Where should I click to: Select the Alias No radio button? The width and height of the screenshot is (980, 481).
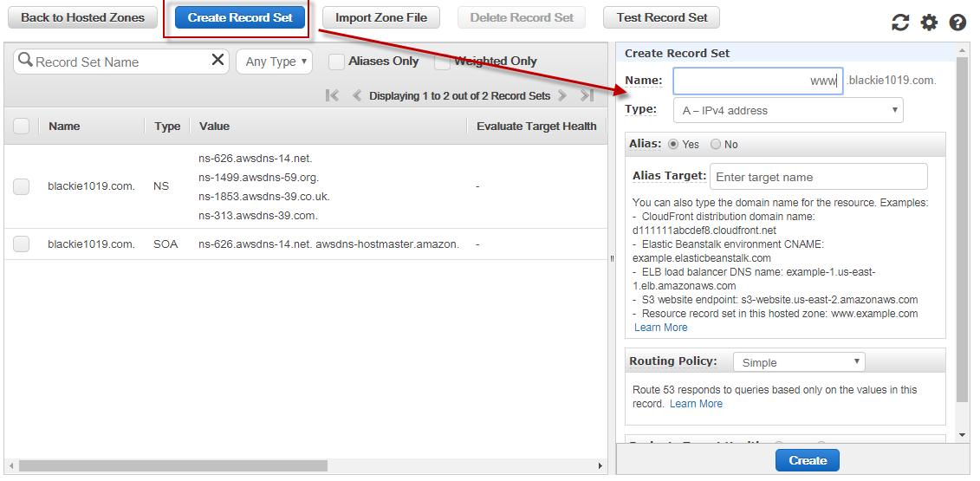716,145
